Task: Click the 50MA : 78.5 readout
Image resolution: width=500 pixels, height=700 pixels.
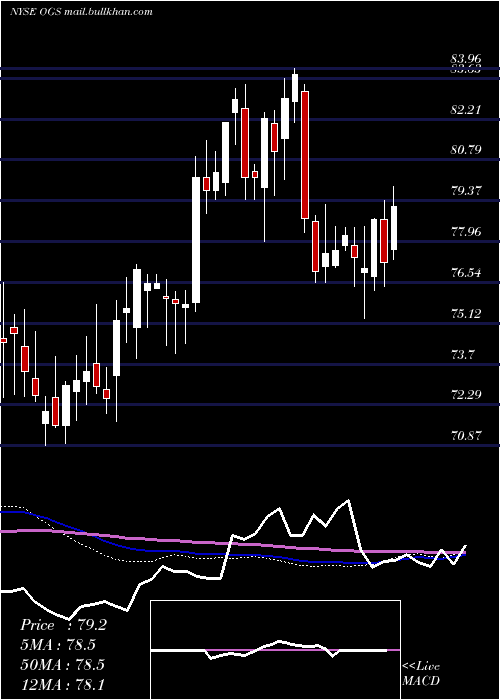Action: click(62, 664)
